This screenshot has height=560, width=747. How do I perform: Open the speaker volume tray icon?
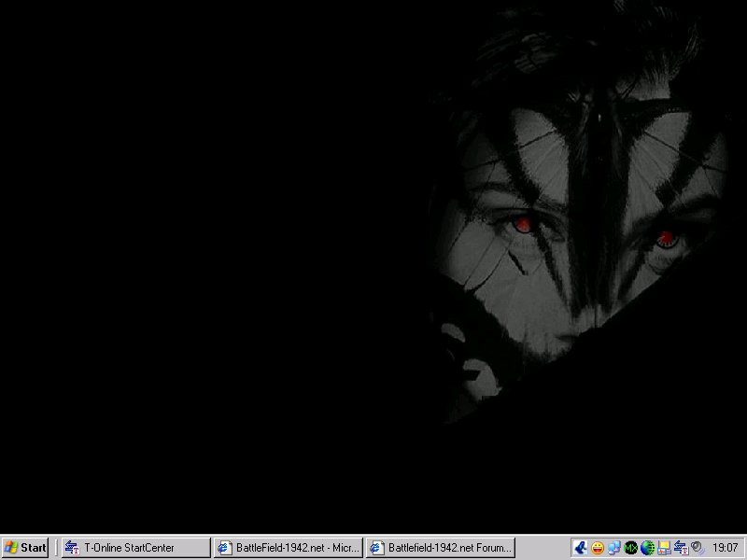[697, 548]
